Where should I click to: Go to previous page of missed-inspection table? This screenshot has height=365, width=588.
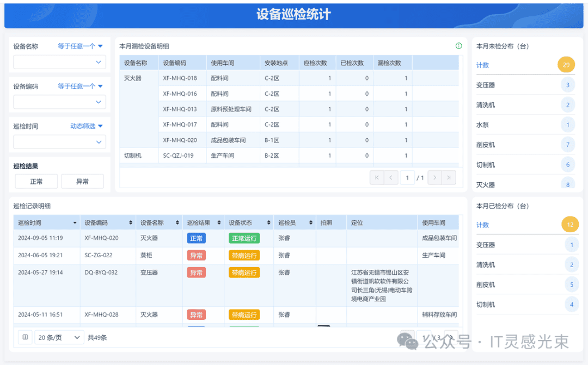tap(391, 178)
